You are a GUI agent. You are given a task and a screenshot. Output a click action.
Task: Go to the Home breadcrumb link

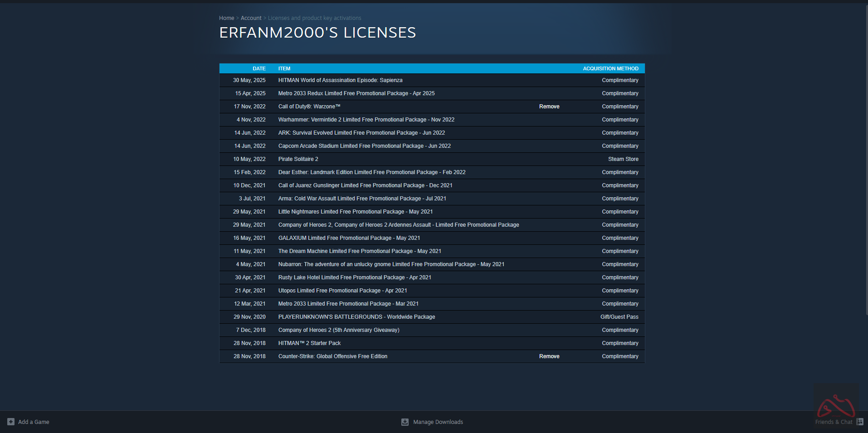tap(226, 18)
